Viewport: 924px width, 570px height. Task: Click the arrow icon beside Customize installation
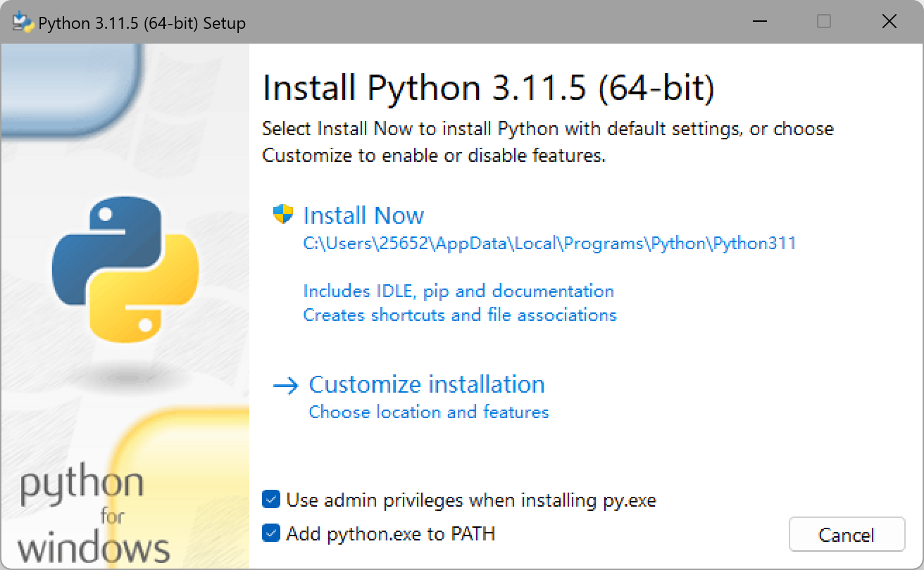(285, 386)
